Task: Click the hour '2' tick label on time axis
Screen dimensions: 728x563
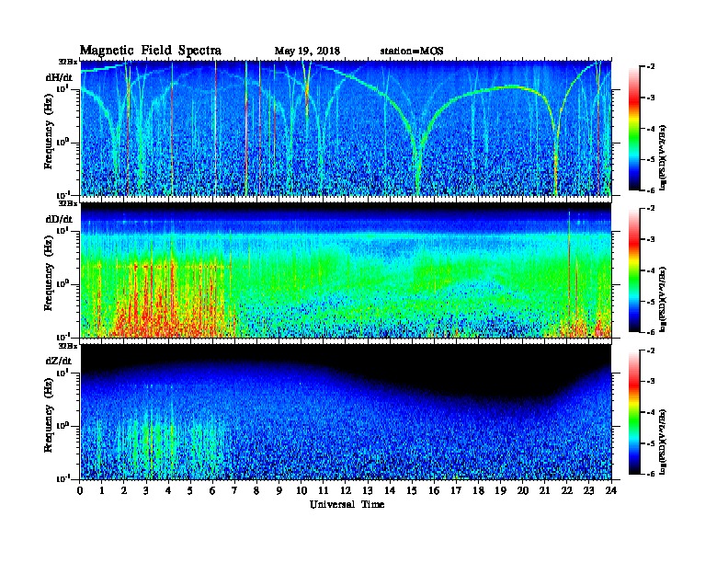Action: tap(124, 491)
